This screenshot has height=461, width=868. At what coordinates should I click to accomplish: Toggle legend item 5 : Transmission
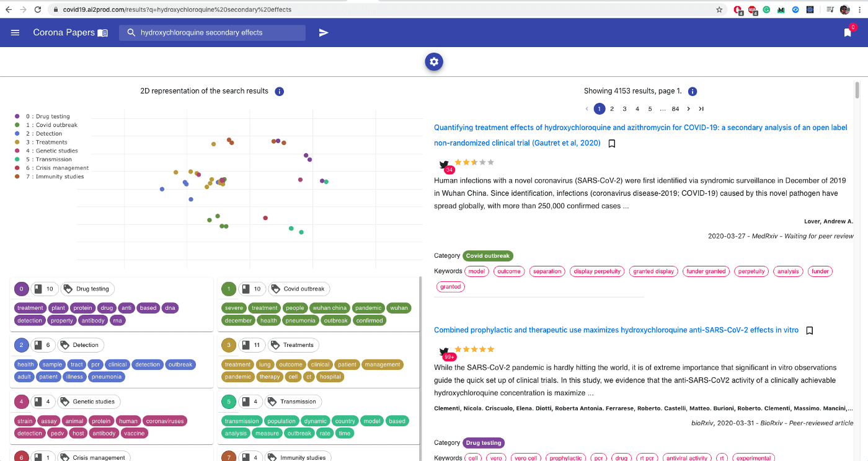(x=43, y=159)
